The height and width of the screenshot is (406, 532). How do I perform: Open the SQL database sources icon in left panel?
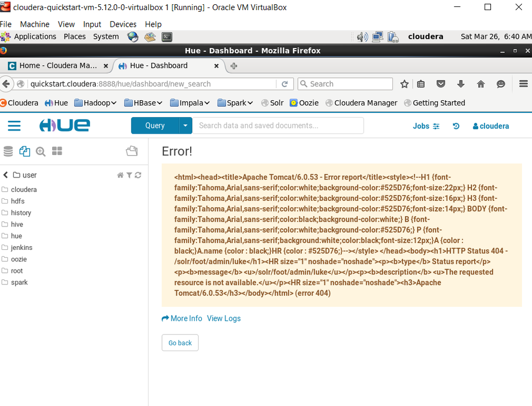pyautogui.click(x=8, y=151)
